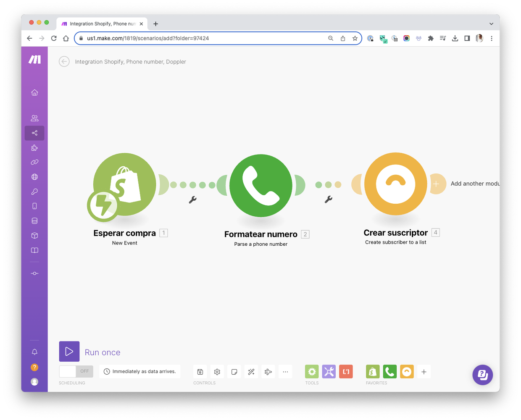521x420 pixels.
Task: Open wrench filter between Shopify and phone modules
Action: pyautogui.click(x=193, y=200)
